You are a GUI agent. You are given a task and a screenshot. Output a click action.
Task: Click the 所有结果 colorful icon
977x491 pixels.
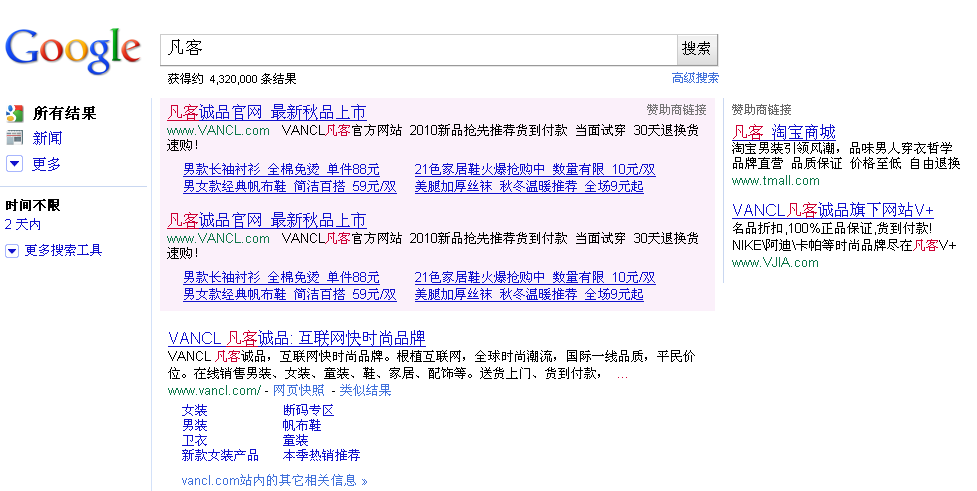coord(14,113)
